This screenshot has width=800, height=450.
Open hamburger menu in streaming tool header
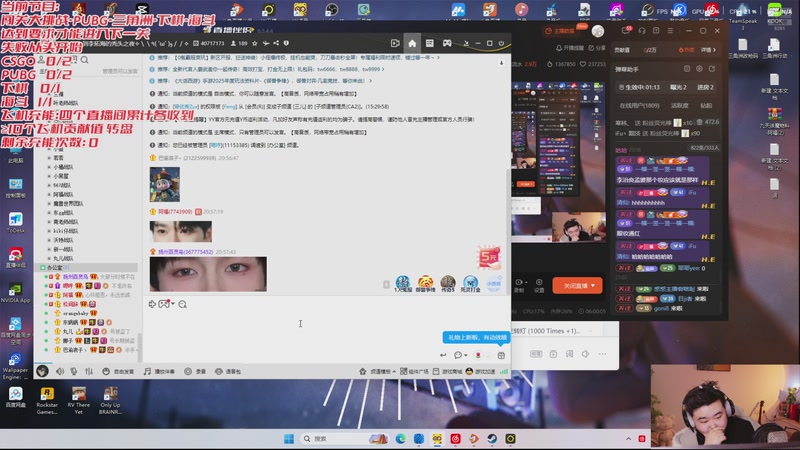pyautogui.click(x=670, y=31)
